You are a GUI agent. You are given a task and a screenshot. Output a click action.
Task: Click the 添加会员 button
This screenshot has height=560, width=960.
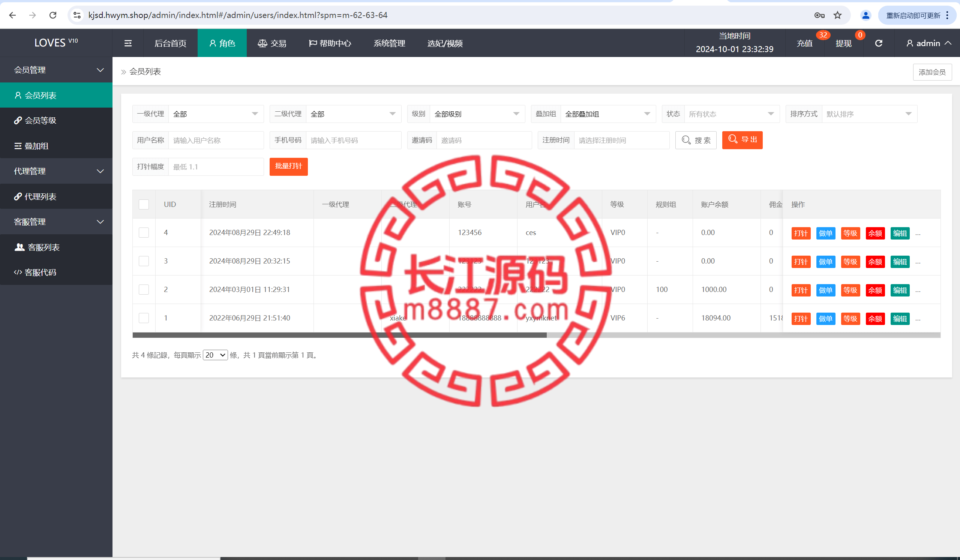(932, 72)
